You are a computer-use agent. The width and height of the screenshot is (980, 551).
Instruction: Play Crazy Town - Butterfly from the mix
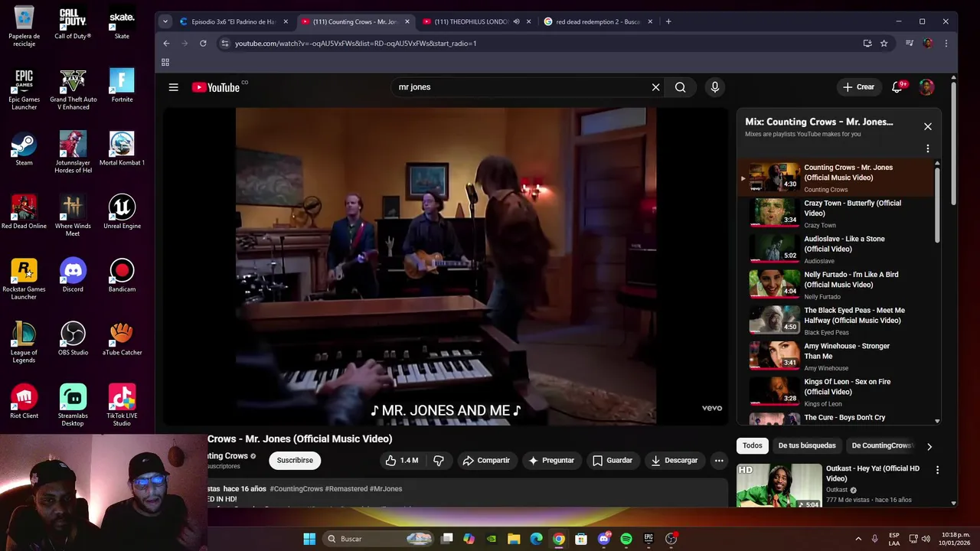pyautogui.click(x=838, y=214)
